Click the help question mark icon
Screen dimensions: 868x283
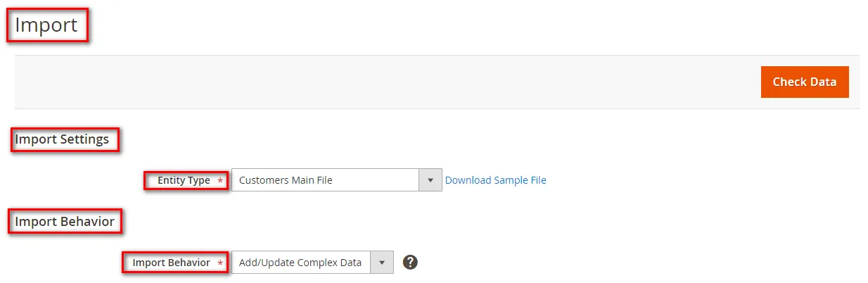(x=410, y=263)
